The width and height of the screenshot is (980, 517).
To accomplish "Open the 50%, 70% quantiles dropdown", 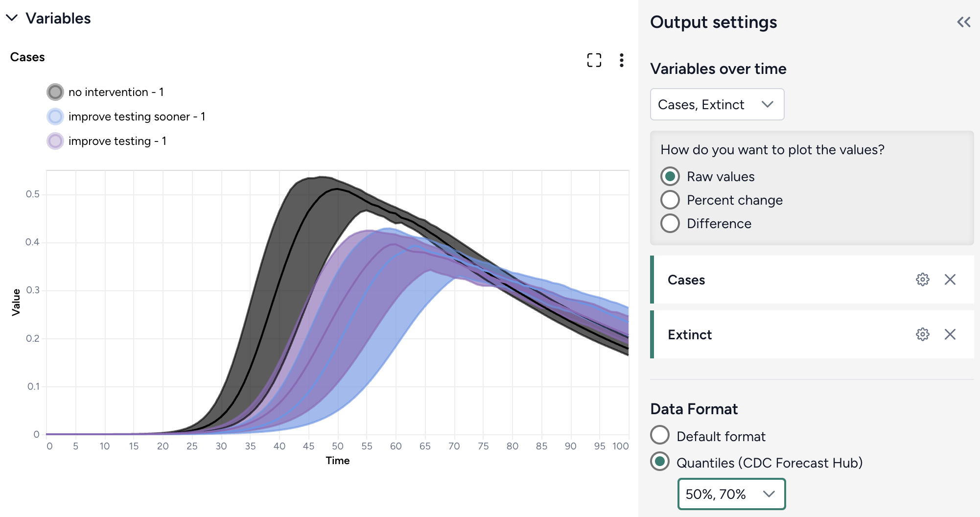I will click(731, 494).
